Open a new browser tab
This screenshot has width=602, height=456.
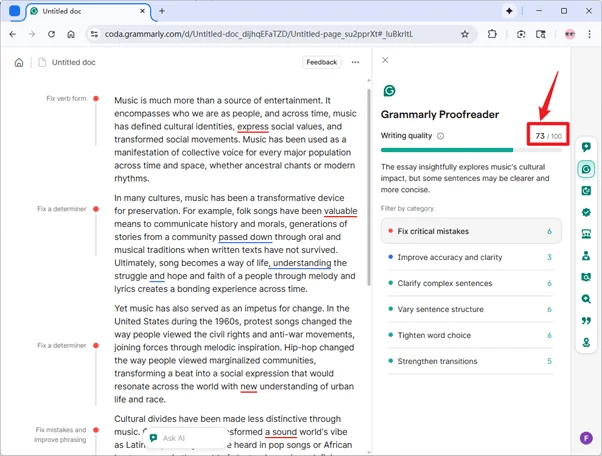click(x=162, y=11)
